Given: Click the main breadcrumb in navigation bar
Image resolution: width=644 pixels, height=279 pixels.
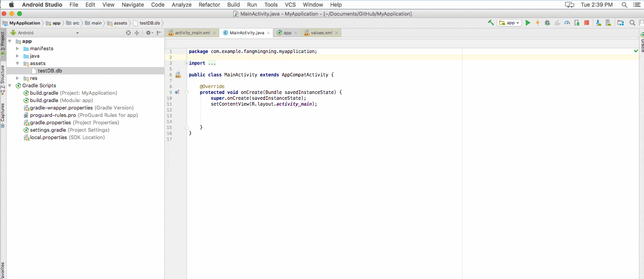Looking at the screenshot, I should click(x=93, y=23).
